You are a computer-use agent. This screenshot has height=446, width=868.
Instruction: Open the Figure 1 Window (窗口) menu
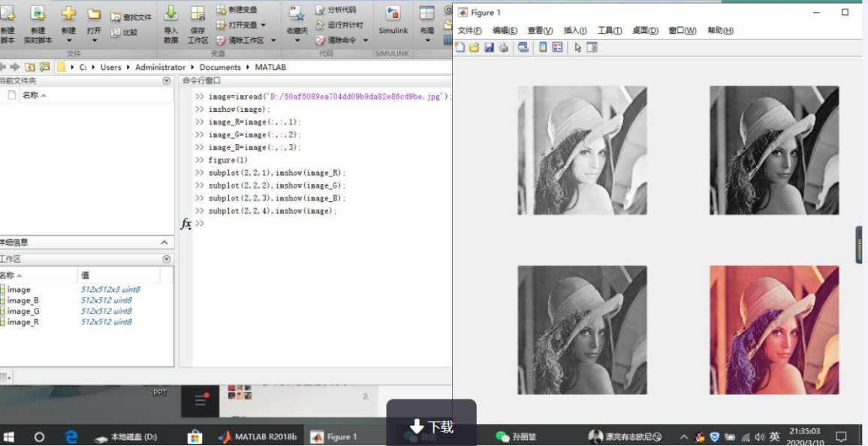(x=683, y=31)
